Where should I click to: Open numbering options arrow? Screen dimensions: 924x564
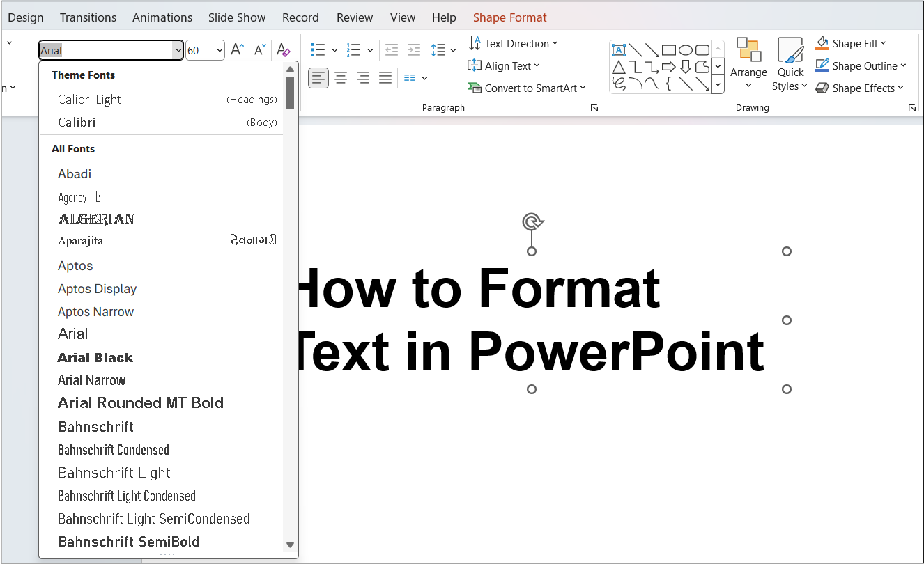pyautogui.click(x=370, y=50)
